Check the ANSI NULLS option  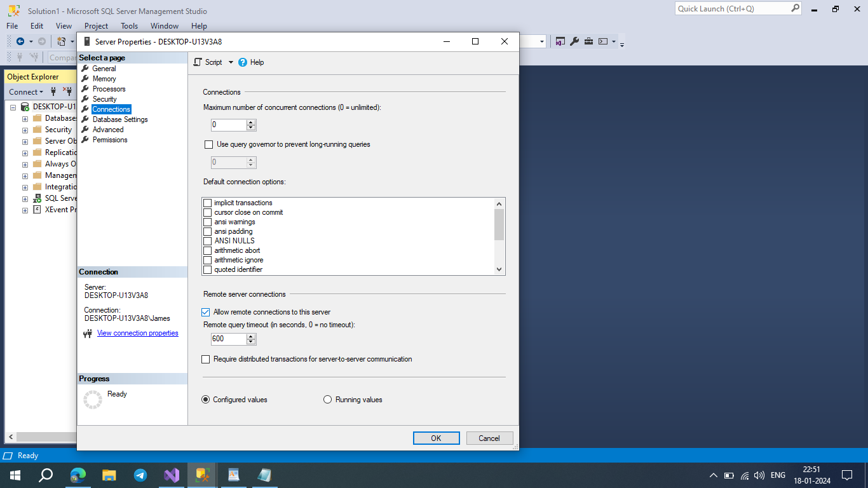pos(207,241)
